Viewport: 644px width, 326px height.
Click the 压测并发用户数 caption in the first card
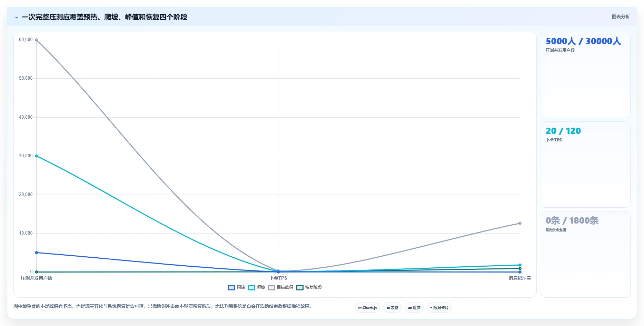coord(560,50)
